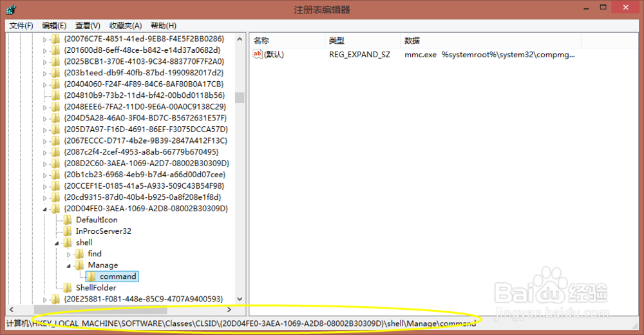This screenshot has width=644, height=335.
Task: Select folder icon of {208D2C60-3AEA-1069-A2D7-08002B30309D}
Action: coord(55,163)
